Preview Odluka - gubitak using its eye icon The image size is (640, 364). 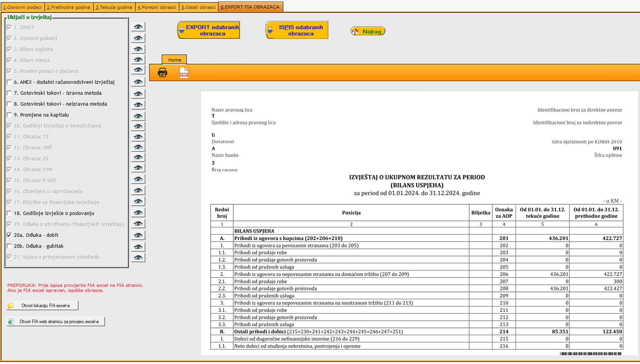[x=138, y=247]
